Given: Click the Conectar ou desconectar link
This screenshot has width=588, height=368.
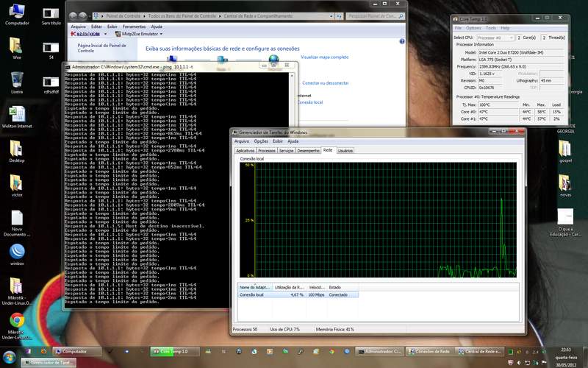Looking at the screenshot, I should pyautogui.click(x=326, y=83).
